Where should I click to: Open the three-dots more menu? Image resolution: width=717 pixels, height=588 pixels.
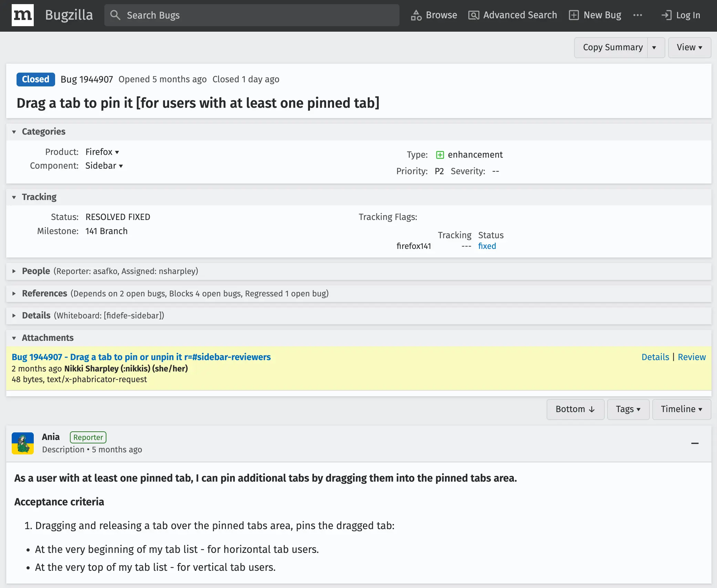coord(637,15)
